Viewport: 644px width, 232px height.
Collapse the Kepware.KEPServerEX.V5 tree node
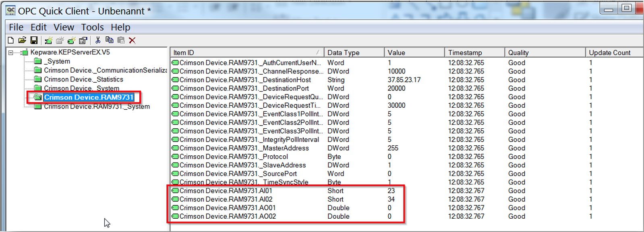pyautogui.click(x=11, y=52)
